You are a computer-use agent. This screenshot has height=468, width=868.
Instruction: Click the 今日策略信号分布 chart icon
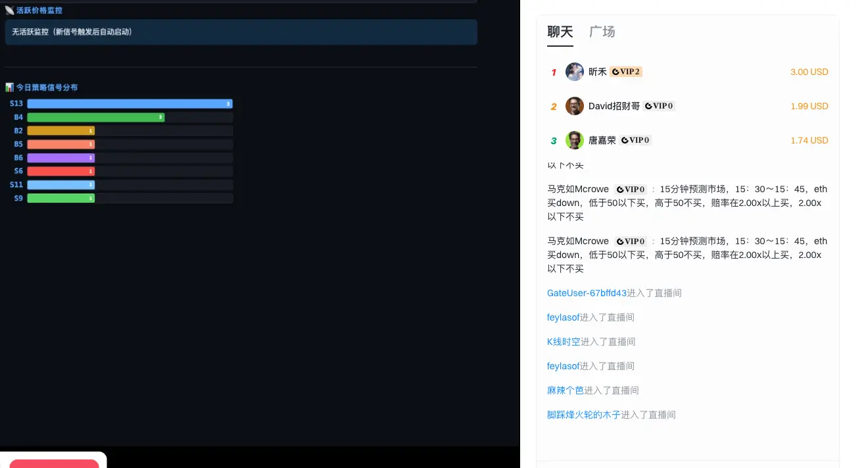coord(9,87)
